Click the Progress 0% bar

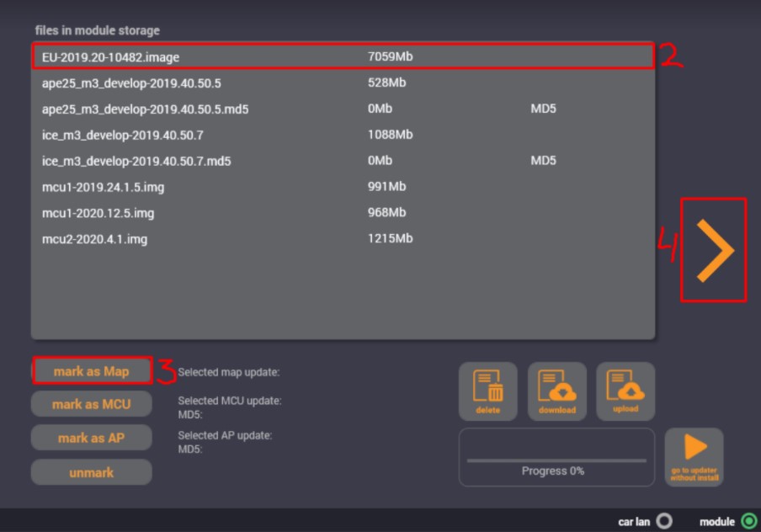coord(556,460)
